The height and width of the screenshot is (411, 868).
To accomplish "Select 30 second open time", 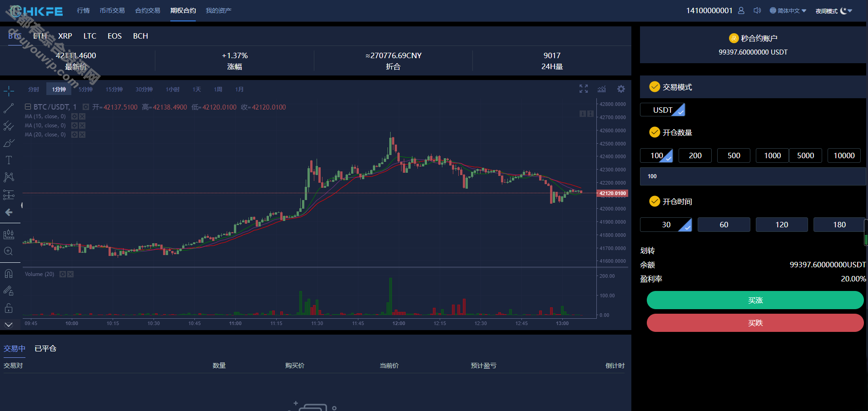I will 666,225.
